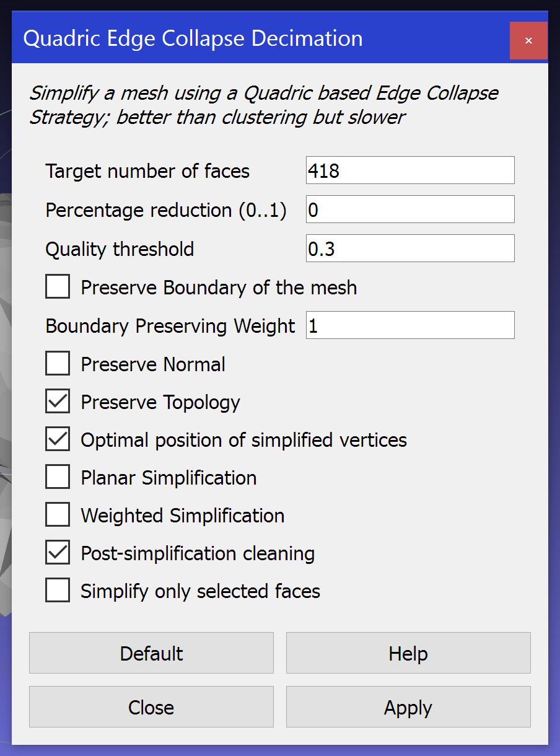This screenshot has height=756, width=560.
Task: Open the Help for this filter
Action: (408, 653)
